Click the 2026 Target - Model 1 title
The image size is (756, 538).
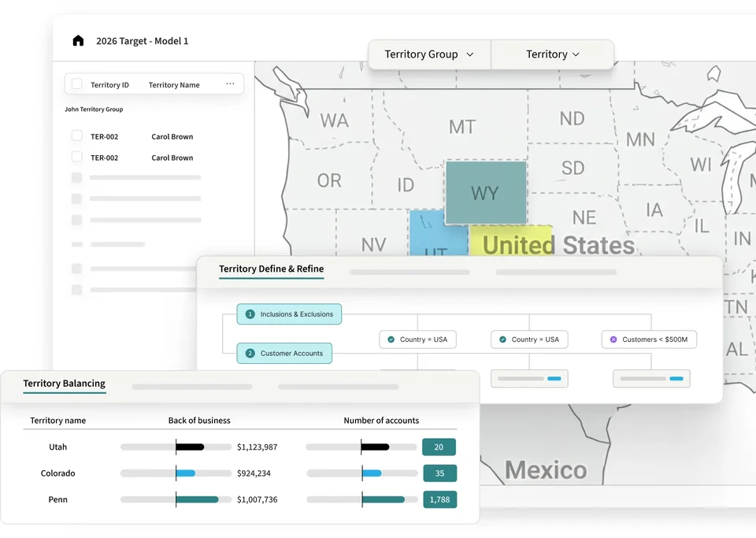coord(143,41)
